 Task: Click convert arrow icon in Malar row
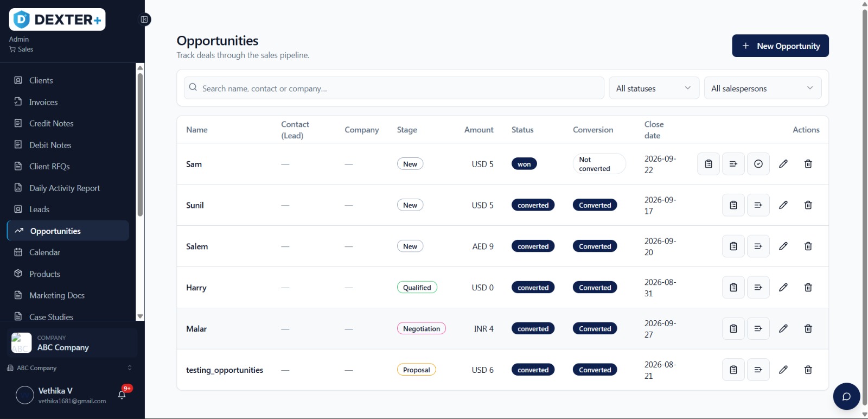[x=758, y=329]
